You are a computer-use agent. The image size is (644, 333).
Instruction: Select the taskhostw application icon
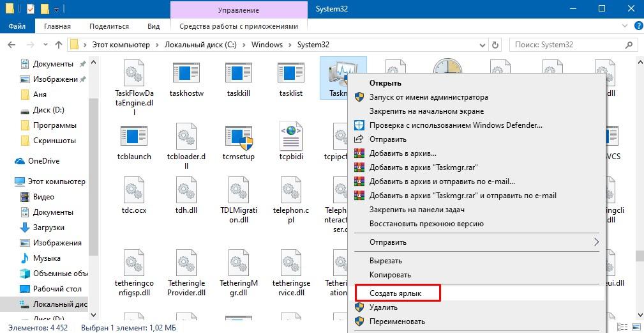186,74
